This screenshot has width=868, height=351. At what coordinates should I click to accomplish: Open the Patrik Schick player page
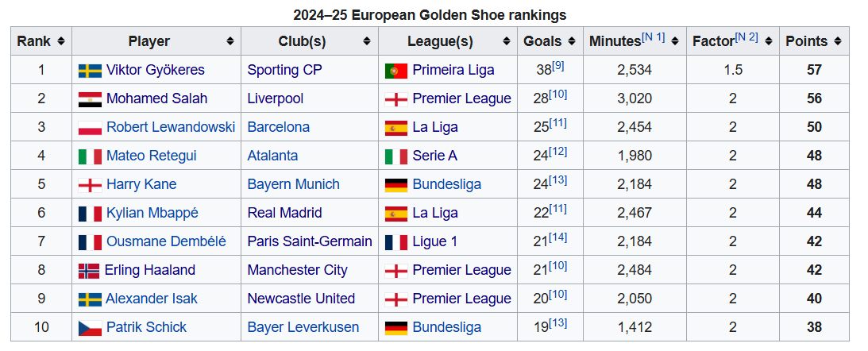pos(146,327)
